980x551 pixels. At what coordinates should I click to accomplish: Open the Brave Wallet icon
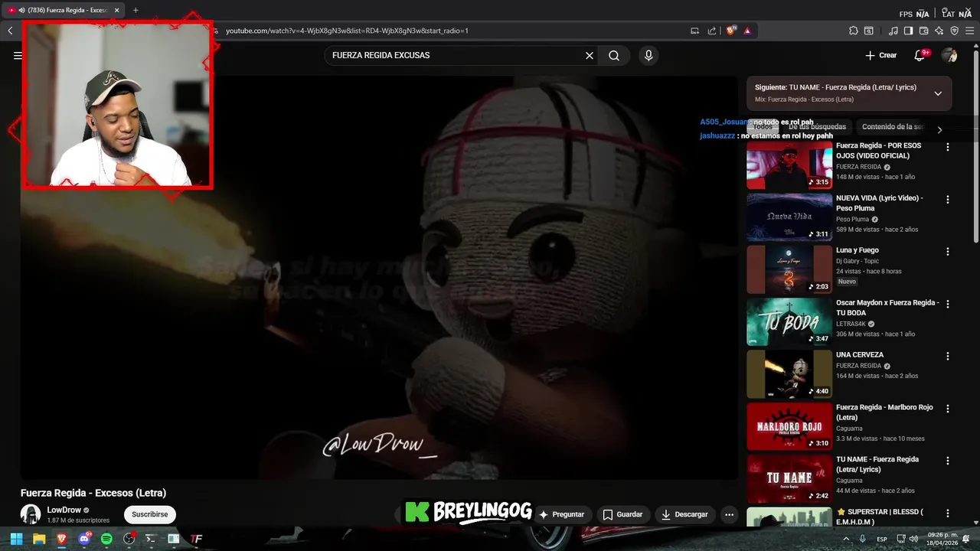(x=923, y=31)
